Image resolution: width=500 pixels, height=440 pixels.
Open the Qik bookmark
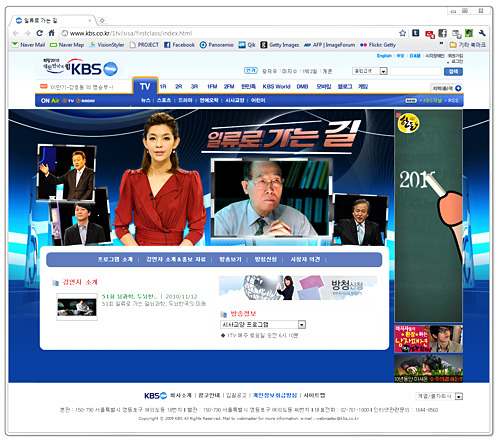pos(247,45)
